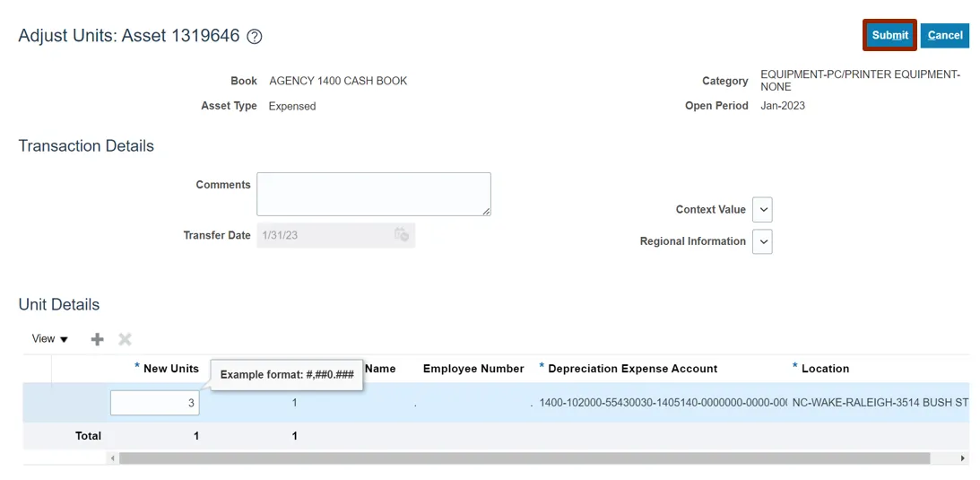Image resolution: width=980 pixels, height=480 pixels.
Task: Click the Depreciation Expense Account column header
Action: pyautogui.click(x=629, y=369)
